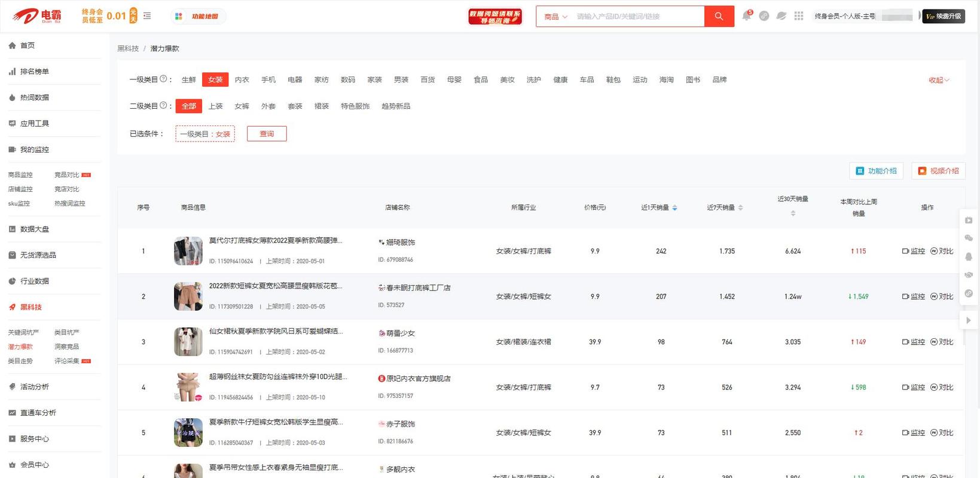Click the bell icon in right floating bar

[969, 256]
